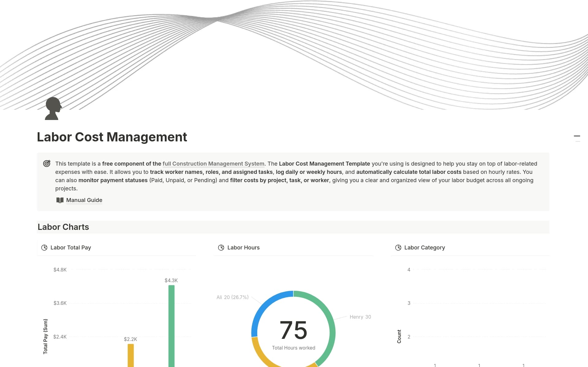Select the Labor Cost Management page title
588x367 pixels.
coord(112,137)
